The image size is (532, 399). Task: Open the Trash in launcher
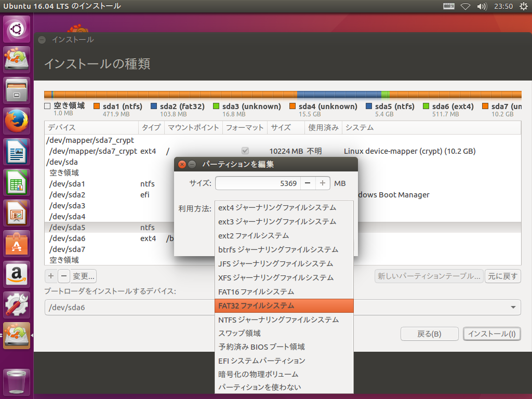tap(17, 382)
